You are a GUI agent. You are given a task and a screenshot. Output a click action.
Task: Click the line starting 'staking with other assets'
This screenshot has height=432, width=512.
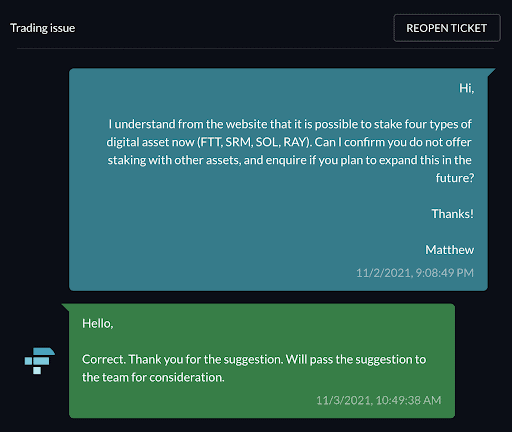[289, 160]
